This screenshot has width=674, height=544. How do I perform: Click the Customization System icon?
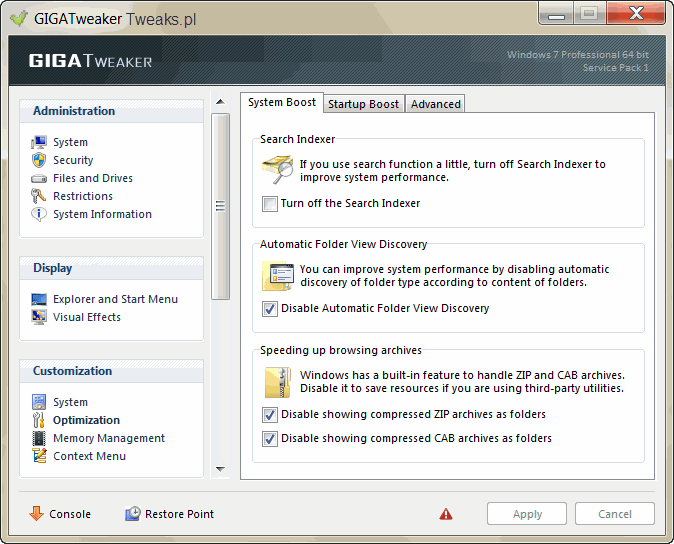(x=39, y=402)
